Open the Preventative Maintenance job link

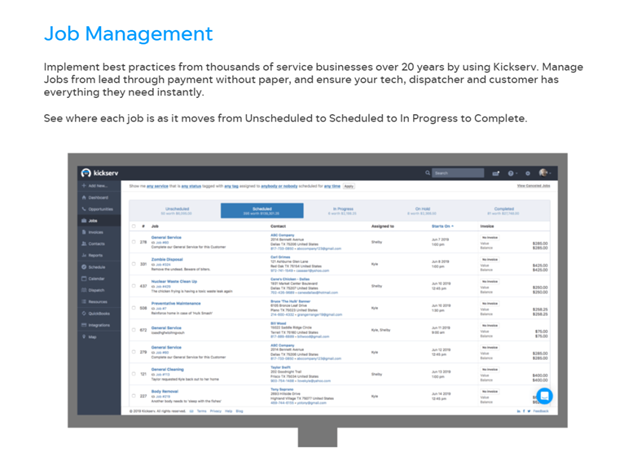point(176,303)
